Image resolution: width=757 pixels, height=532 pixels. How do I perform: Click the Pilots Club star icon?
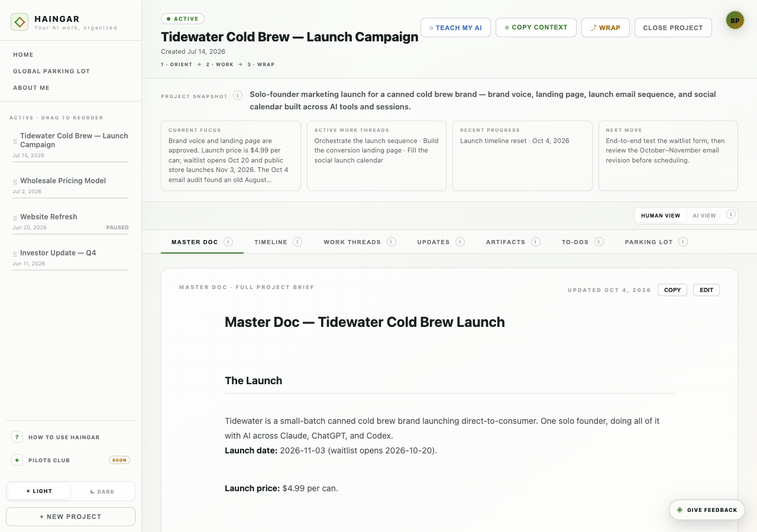click(17, 460)
